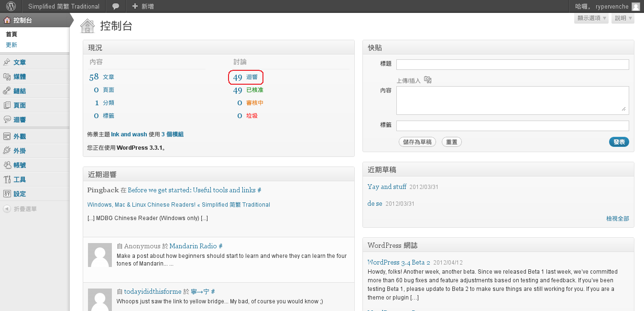Open the comments bubble icon in admin bar
The height and width of the screenshot is (311, 644).
coord(116,6)
